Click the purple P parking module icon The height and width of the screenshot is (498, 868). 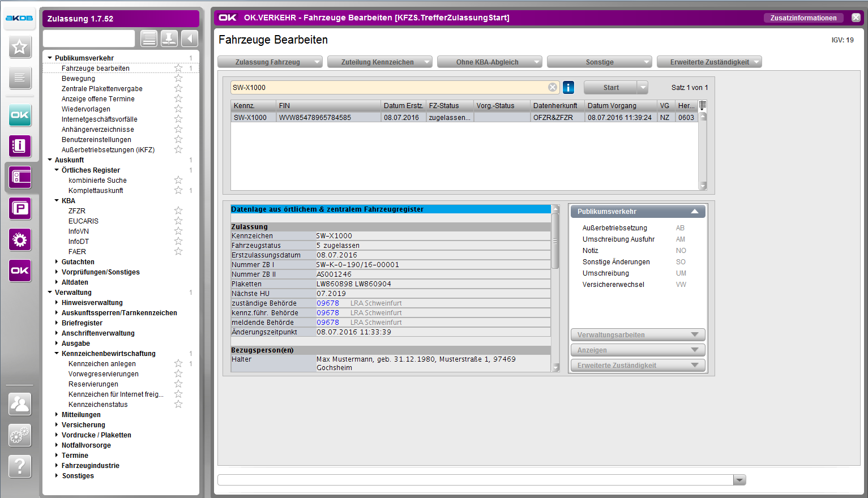(20, 209)
